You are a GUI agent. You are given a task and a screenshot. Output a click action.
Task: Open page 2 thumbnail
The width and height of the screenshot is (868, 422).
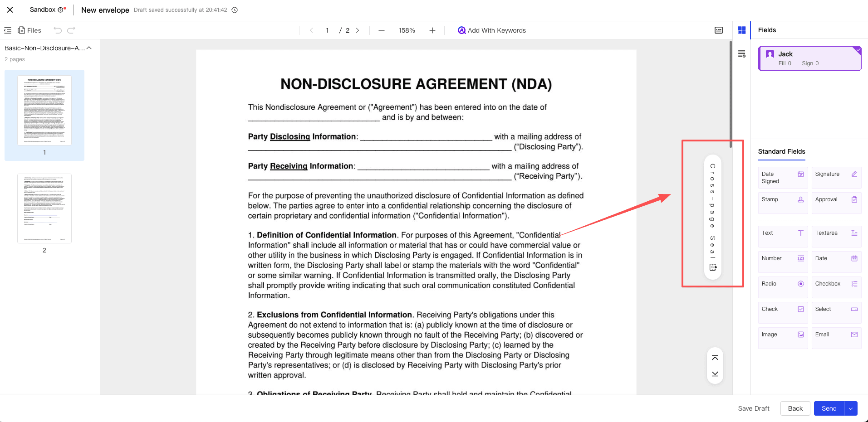tap(44, 209)
